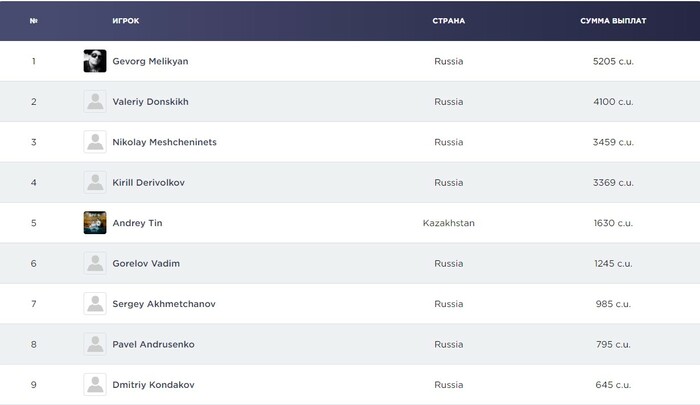Click Pavel Andrusenko's placeholder avatar icon
Screen dimensions: 700x405
[95, 344]
